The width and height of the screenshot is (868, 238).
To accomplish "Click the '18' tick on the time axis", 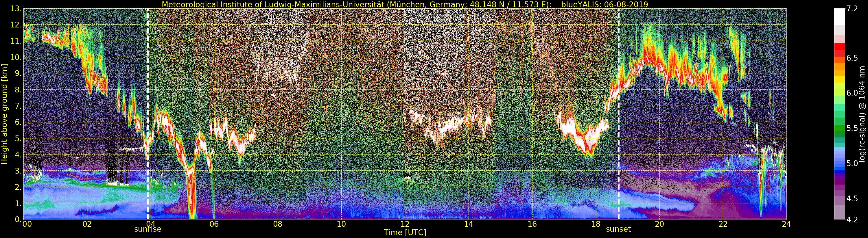I will pos(596,224).
